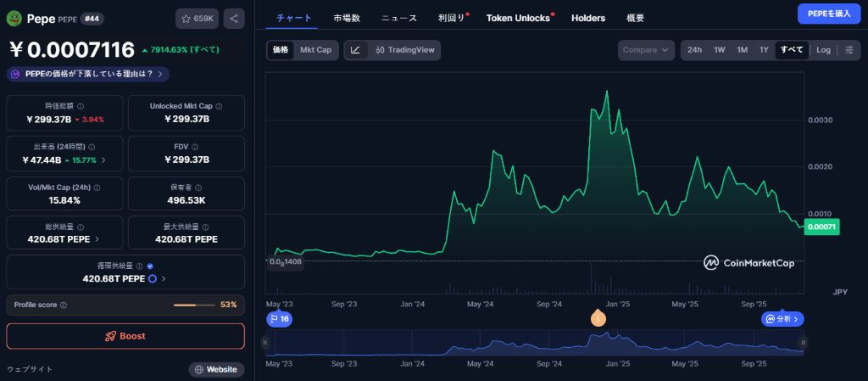
Task: Click info icon next to 総供給量
Action: (x=81, y=227)
